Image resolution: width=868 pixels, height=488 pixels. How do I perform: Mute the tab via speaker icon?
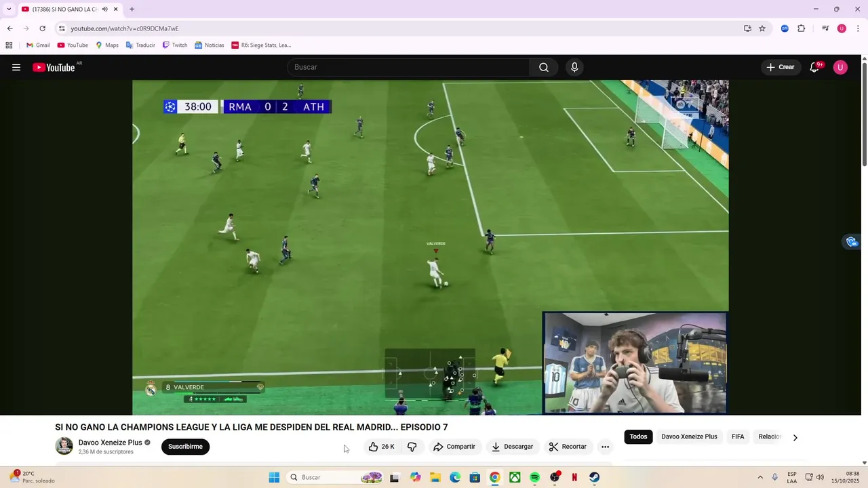tap(105, 9)
